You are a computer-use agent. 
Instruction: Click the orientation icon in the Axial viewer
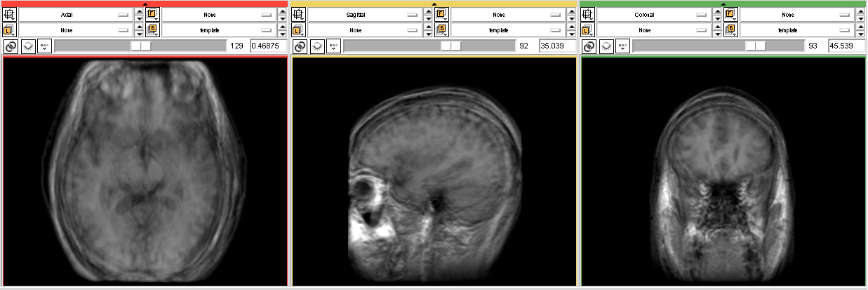click(10, 14)
